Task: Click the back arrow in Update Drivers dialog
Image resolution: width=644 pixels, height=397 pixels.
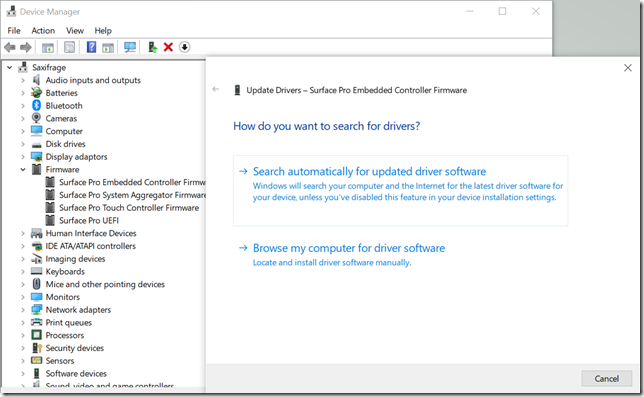Action: (x=216, y=89)
